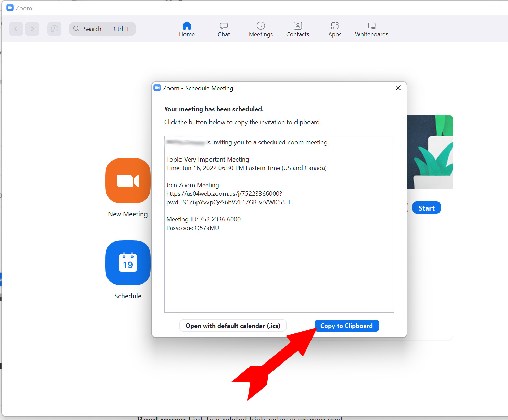Click the blue Start button
508x420 pixels.
(427, 208)
